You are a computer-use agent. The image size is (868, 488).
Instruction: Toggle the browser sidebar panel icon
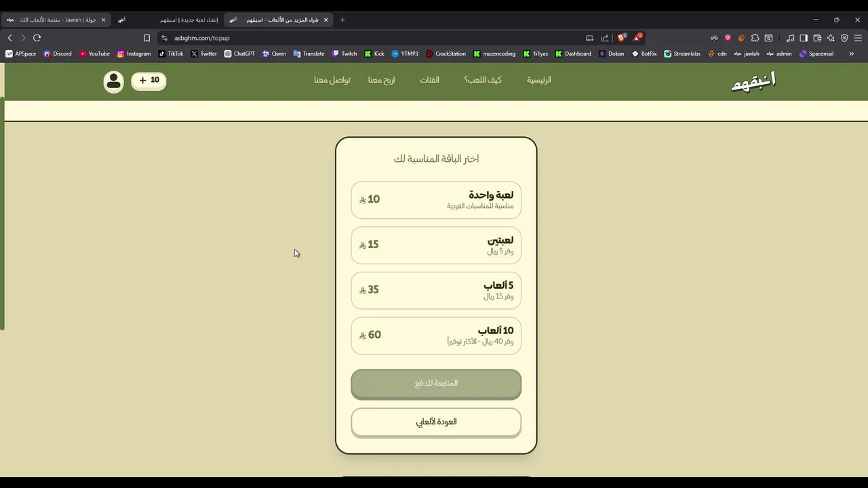tap(804, 38)
